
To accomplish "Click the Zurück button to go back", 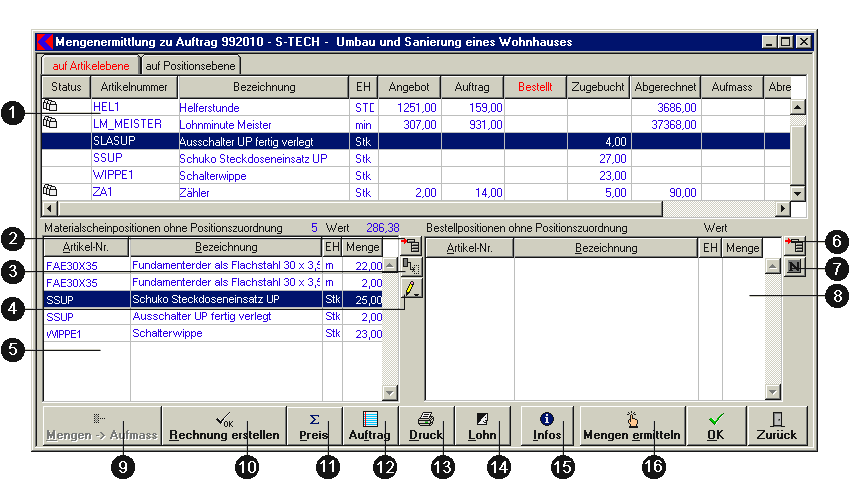I will click(x=776, y=425).
